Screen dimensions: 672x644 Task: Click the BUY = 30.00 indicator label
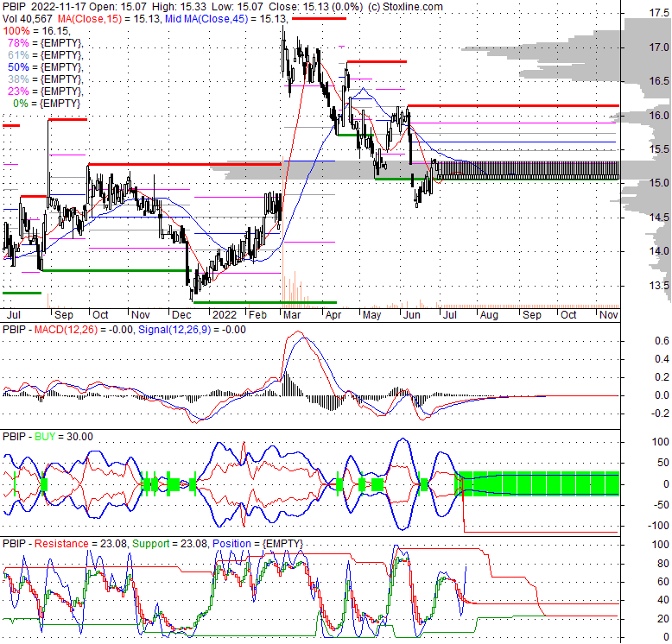click(x=63, y=437)
